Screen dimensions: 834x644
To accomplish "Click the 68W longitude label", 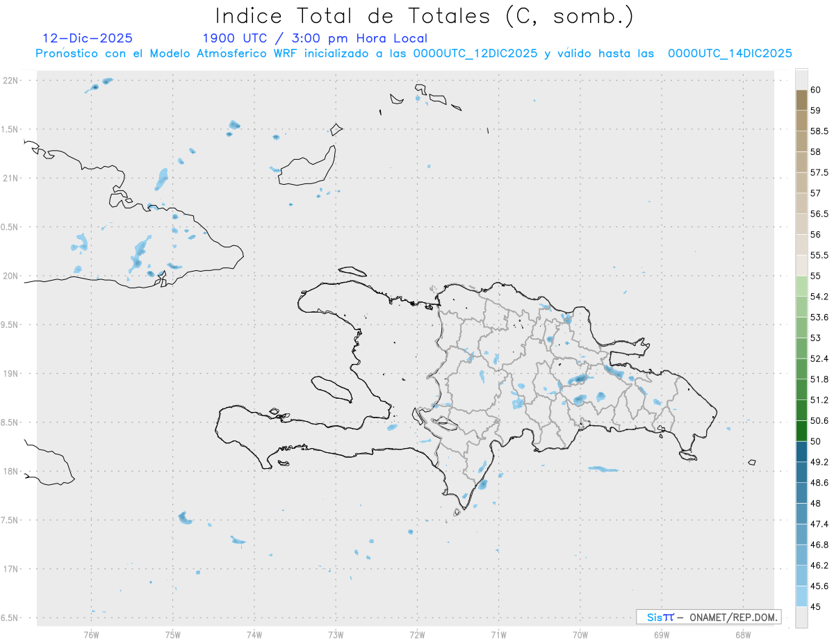I will pyautogui.click(x=743, y=634).
